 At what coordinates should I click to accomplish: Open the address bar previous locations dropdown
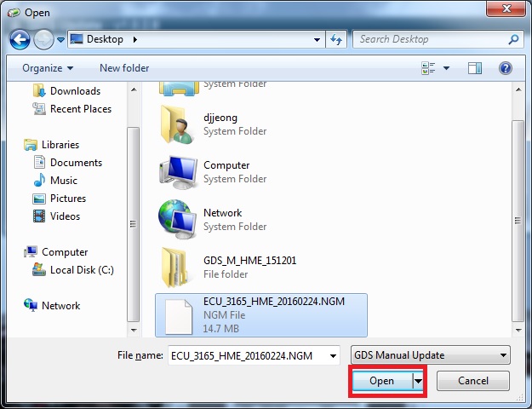point(317,40)
